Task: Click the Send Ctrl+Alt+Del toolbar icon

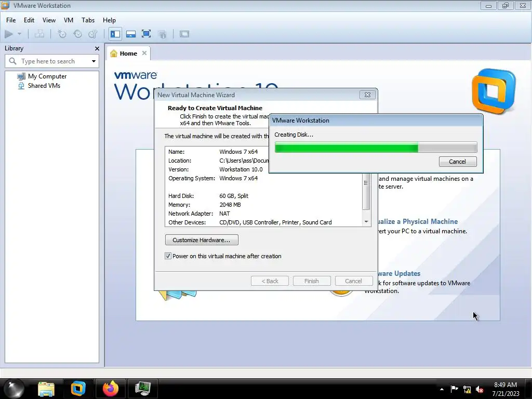Action: [39, 34]
